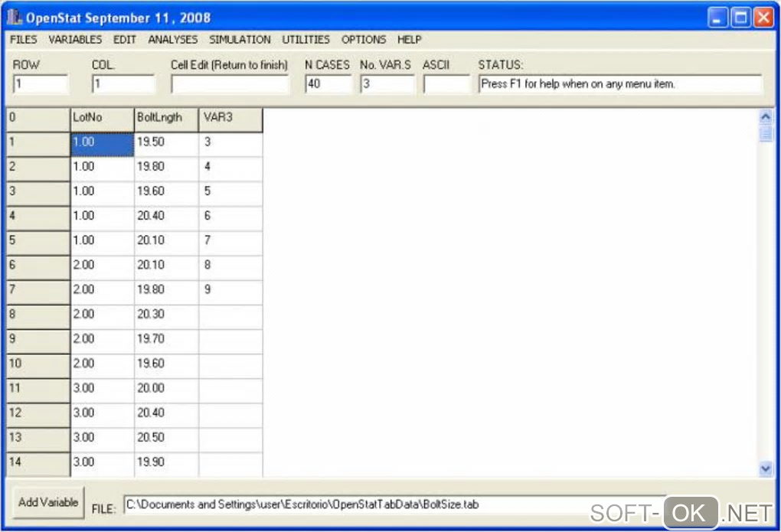Click the scroll up arrow of grid
The width and height of the screenshot is (781, 532).
[766, 117]
